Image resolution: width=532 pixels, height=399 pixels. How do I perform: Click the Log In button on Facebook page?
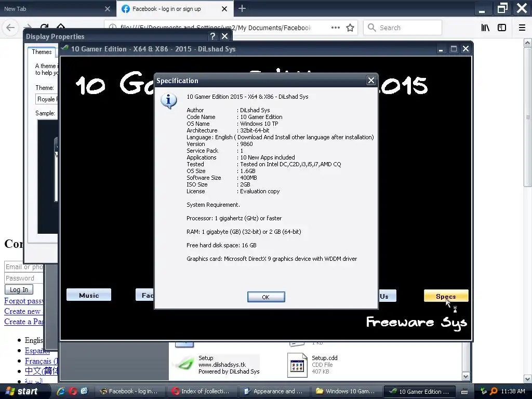[x=19, y=289]
